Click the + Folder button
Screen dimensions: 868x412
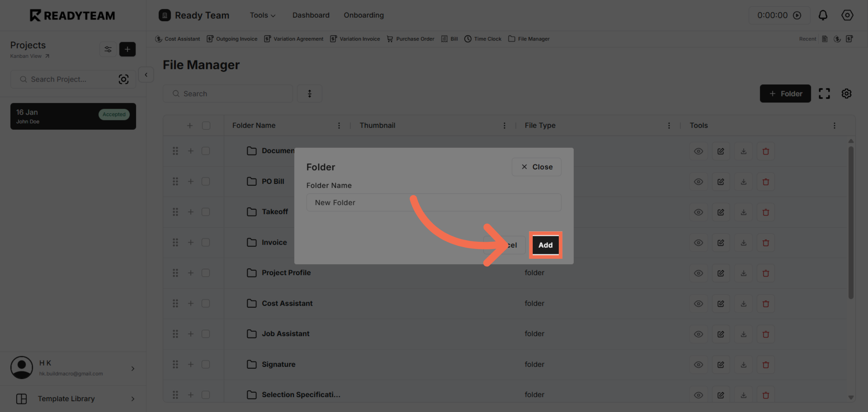point(785,93)
